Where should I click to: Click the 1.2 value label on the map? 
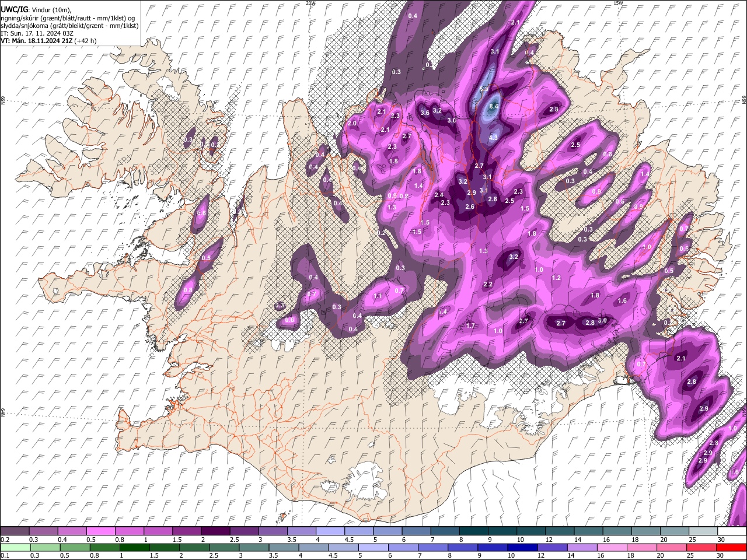click(556, 278)
